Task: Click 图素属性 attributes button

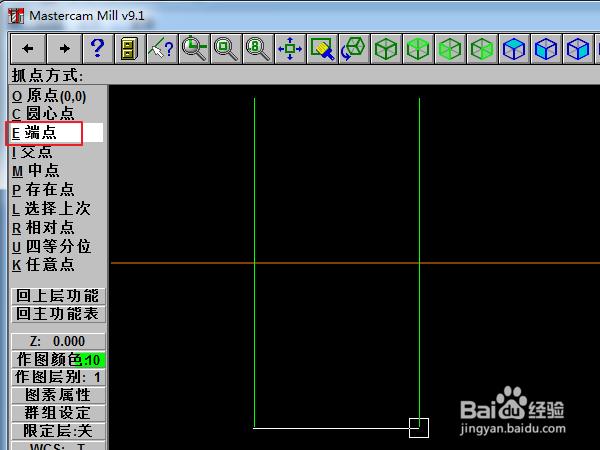Action: [x=58, y=395]
